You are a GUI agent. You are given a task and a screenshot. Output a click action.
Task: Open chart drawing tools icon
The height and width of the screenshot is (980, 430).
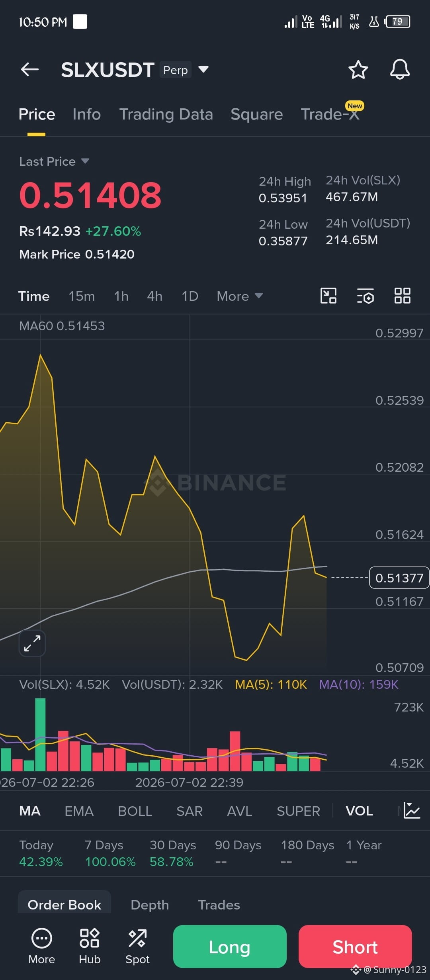coord(328,296)
